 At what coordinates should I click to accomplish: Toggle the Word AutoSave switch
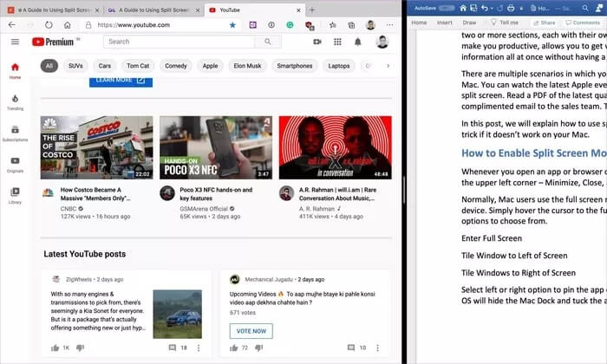coord(447,8)
